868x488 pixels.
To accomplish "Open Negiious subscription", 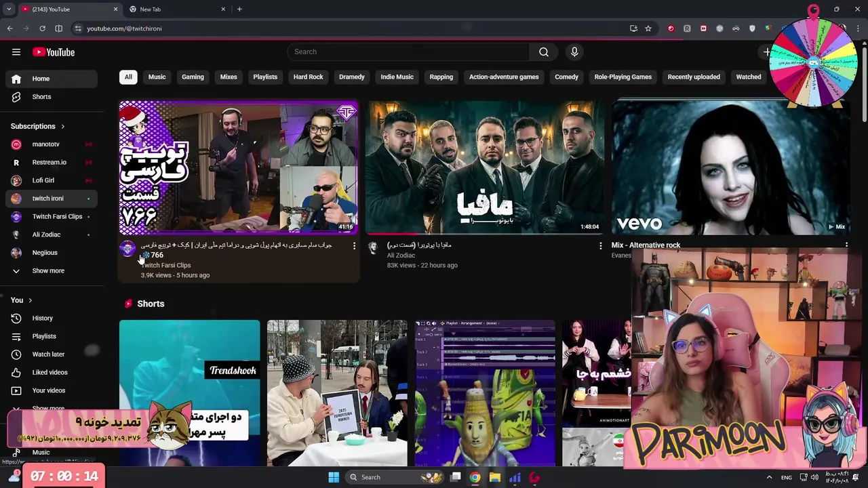I will pyautogui.click(x=52, y=253).
